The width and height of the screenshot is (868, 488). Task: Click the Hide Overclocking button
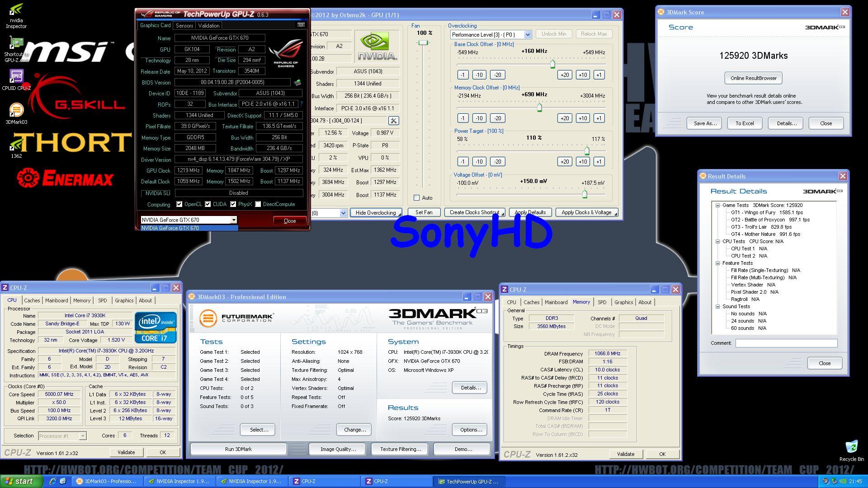point(376,213)
